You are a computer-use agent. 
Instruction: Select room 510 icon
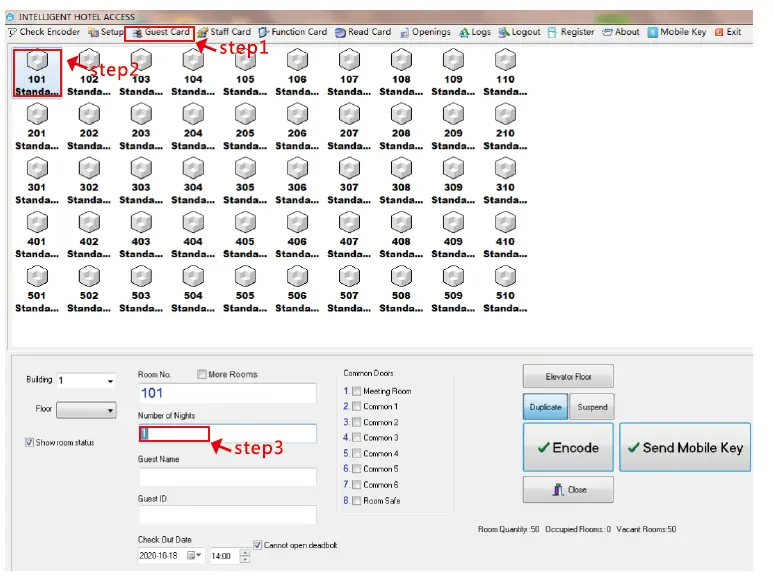[505, 277]
